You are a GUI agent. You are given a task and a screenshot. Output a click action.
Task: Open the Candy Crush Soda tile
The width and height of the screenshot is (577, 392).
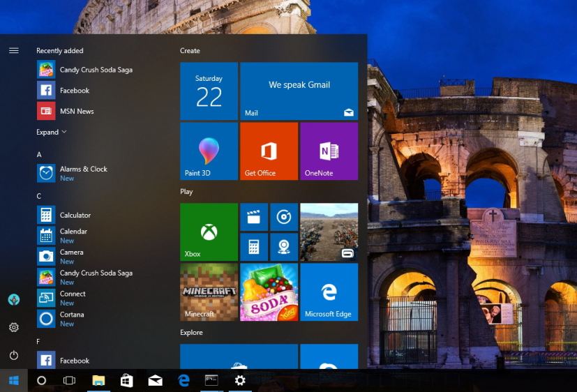[269, 292]
